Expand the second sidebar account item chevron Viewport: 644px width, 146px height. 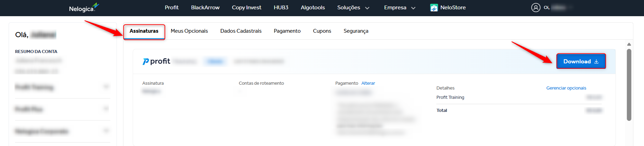106,109
